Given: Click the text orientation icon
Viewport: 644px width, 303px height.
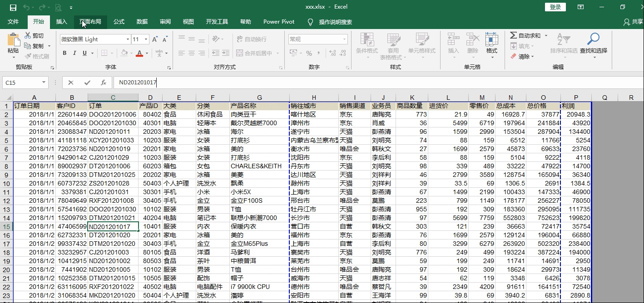Looking at the screenshot, I should click(x=216, y=39).
